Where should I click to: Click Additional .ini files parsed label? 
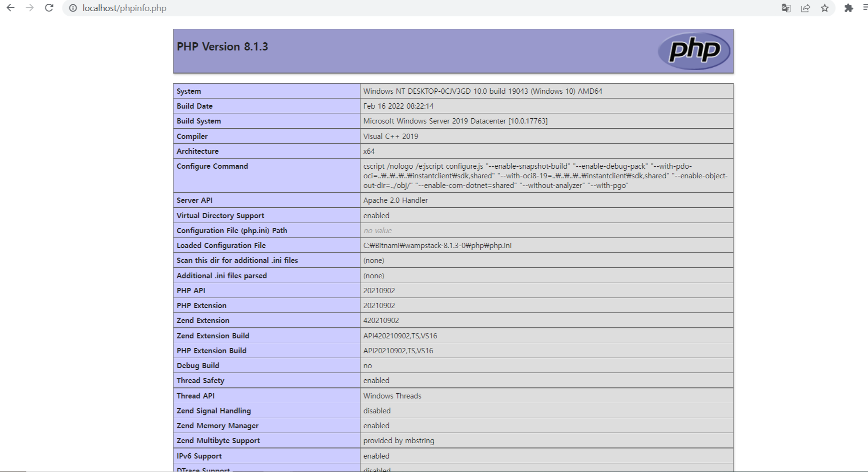[221, 276]
